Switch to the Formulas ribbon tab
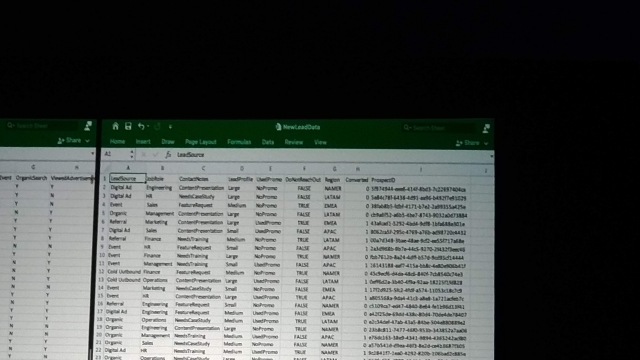The width and height of the screenshot is (640, 360). click(x=239, y=142)
